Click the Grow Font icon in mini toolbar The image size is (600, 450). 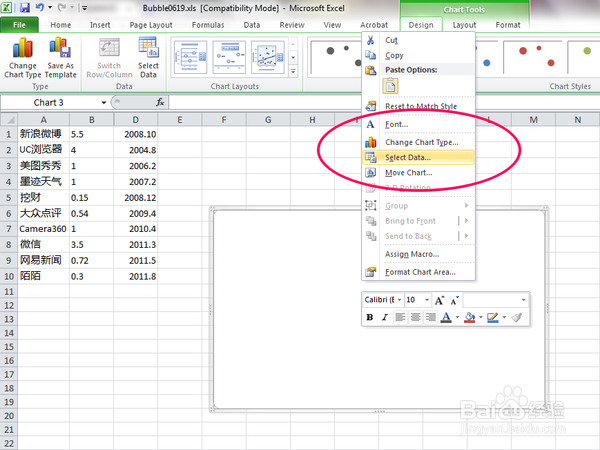[440, 300]
